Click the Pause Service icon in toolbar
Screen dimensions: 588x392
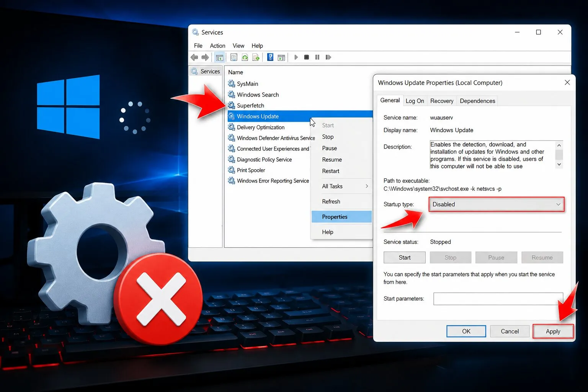pyautogui.click(x=317, y=57)
